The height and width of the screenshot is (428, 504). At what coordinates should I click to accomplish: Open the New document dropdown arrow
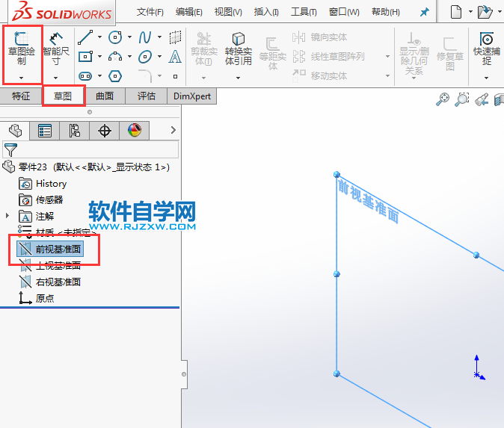pos(470,11)
